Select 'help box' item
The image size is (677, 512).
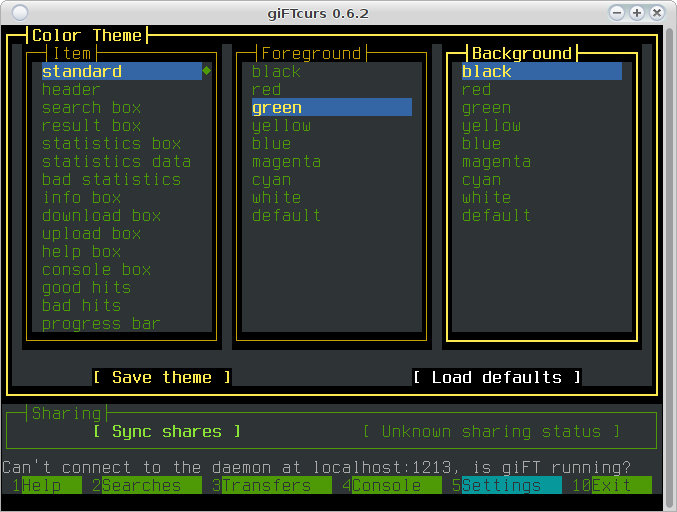coord(82,252)
